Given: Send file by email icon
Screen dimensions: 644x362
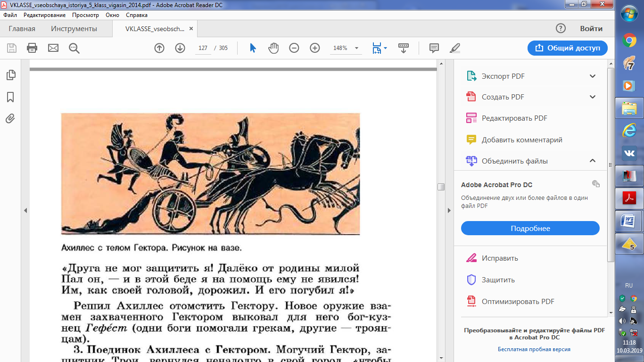Looking at the screenshot, I should click(x=53, y=48).
